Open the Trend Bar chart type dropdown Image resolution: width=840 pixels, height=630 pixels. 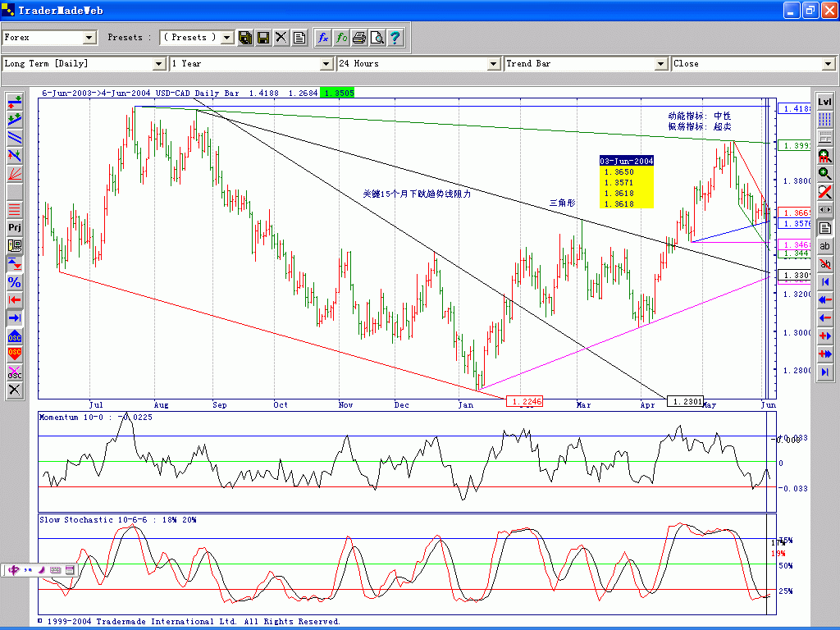coord(660,64)
